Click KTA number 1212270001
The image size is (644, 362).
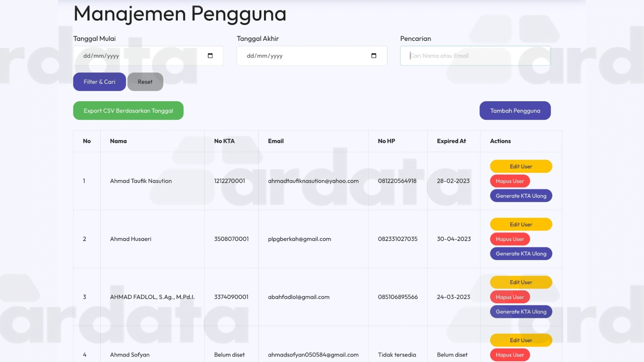coord(229,181)
